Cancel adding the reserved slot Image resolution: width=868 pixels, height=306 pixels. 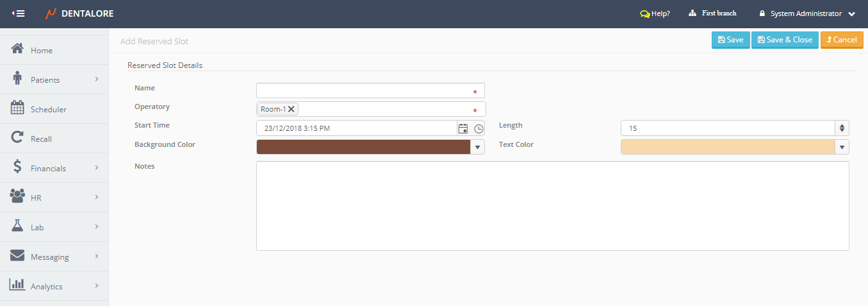[x=841, y=40]
